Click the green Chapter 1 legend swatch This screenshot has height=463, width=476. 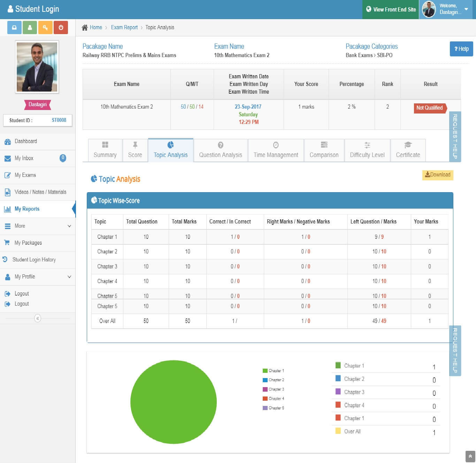click(265, 371)
